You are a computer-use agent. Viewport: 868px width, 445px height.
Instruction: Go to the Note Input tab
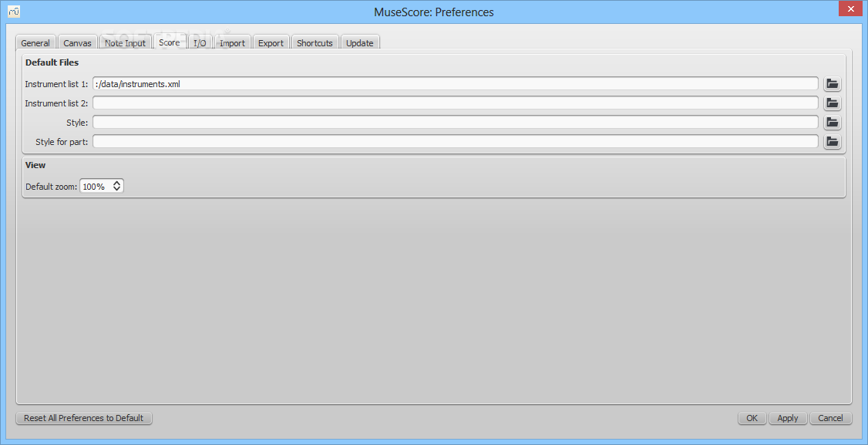[125, 42]
